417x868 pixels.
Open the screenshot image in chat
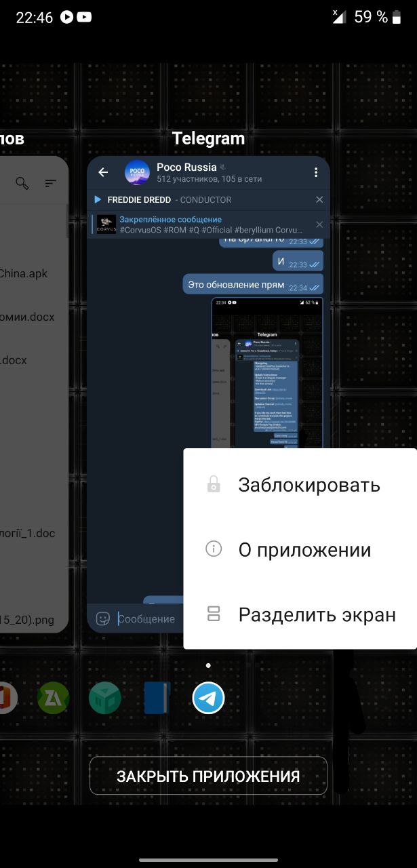[267, 372]
